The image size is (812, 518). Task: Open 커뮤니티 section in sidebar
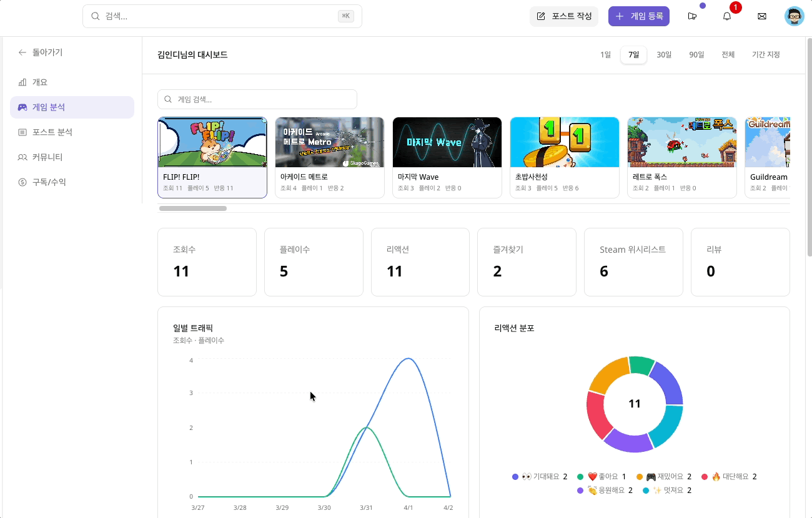(x=47, y=157)
